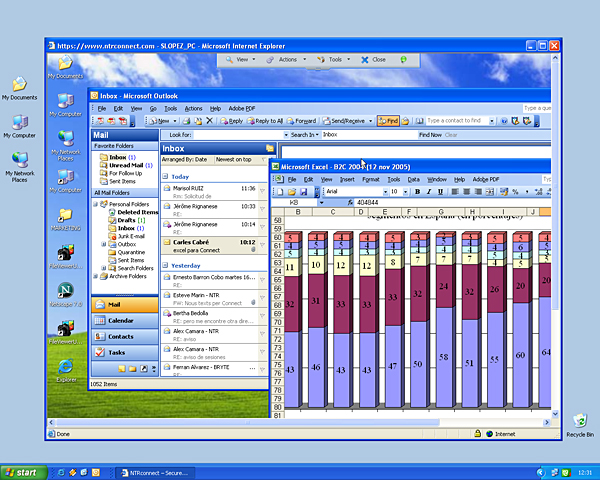Open the Actions menu in Outlook
The height and width of the screenshot is (480, 600).
point(193,108)
